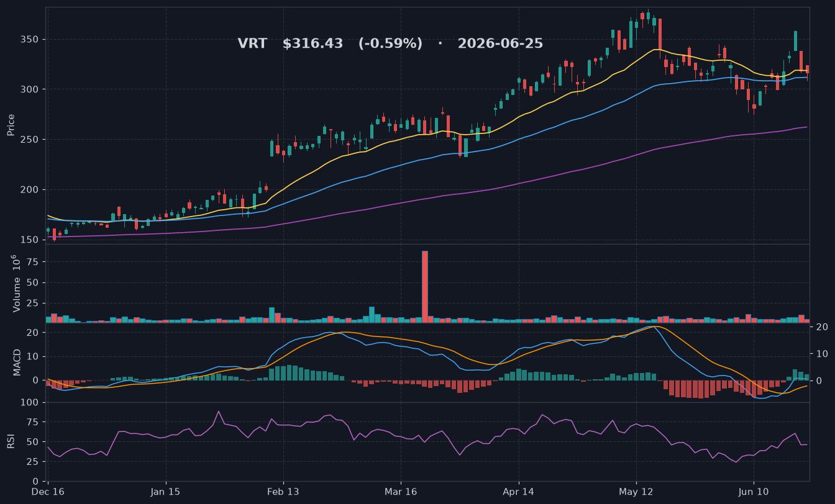Click the MACD axis label
Image resolution: width=835 pixels, height=504 pixels.
(x=17, y=362)
